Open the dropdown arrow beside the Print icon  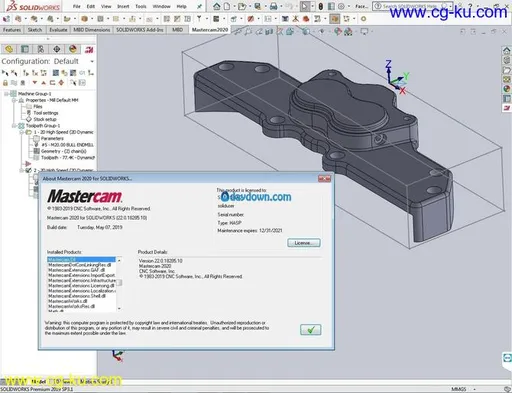pos(281,6)
